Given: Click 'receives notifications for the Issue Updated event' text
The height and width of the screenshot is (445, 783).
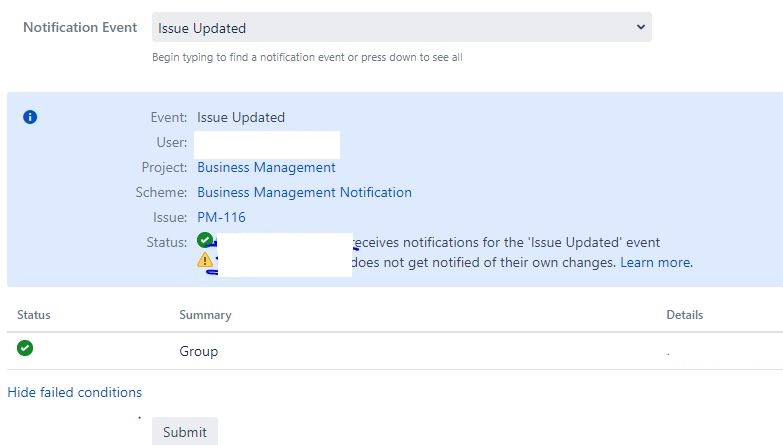Looking at the screenshot, I should (506, 242).
